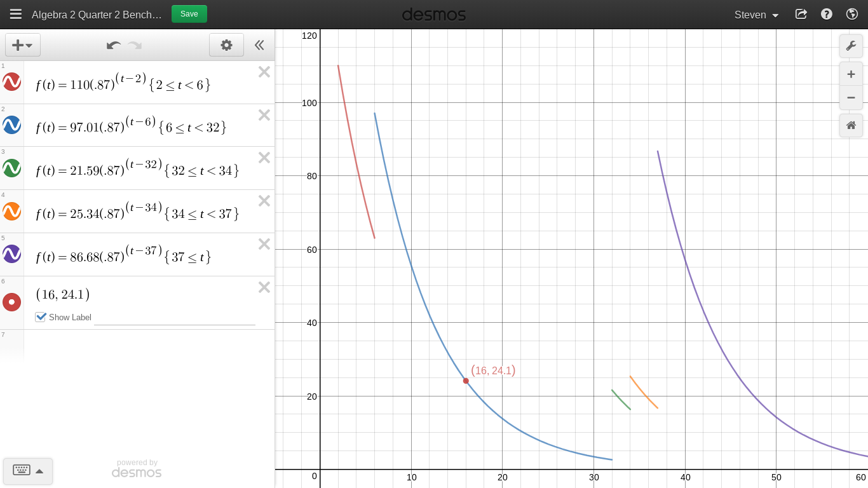868x488 pixels.
Task: Expand the on-screen keyboard toggle
Action: click(28, 471)
